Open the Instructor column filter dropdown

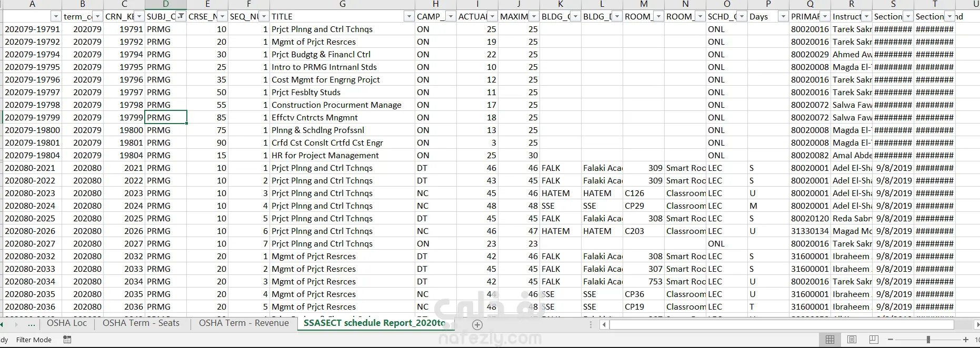866,16
